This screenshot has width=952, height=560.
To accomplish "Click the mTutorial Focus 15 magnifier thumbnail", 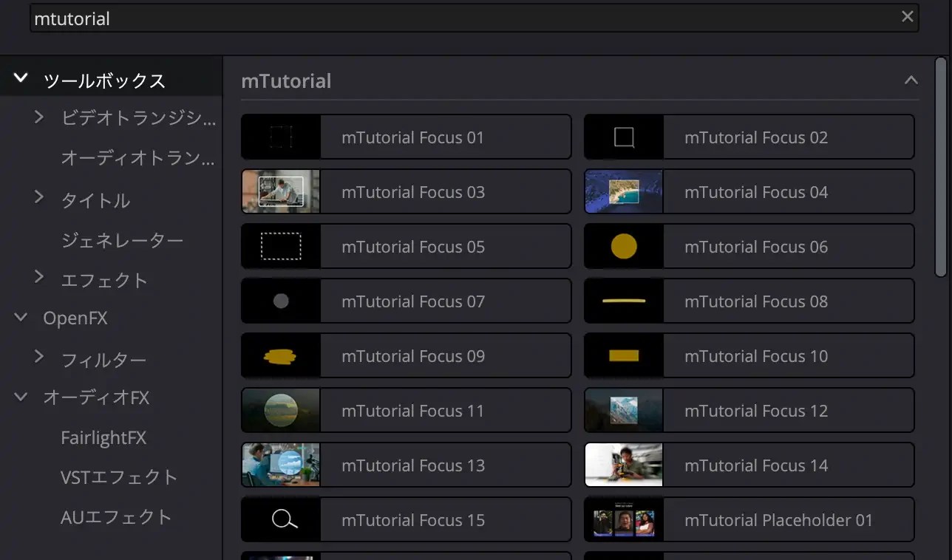I will 281,519.
